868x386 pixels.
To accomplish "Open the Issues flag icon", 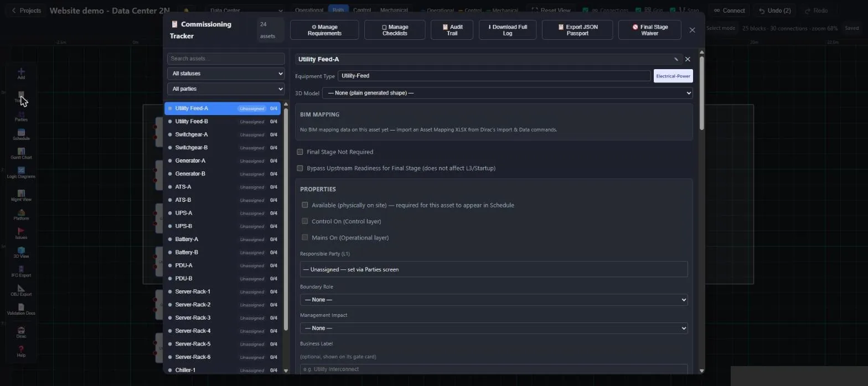I will click(21, 233).
